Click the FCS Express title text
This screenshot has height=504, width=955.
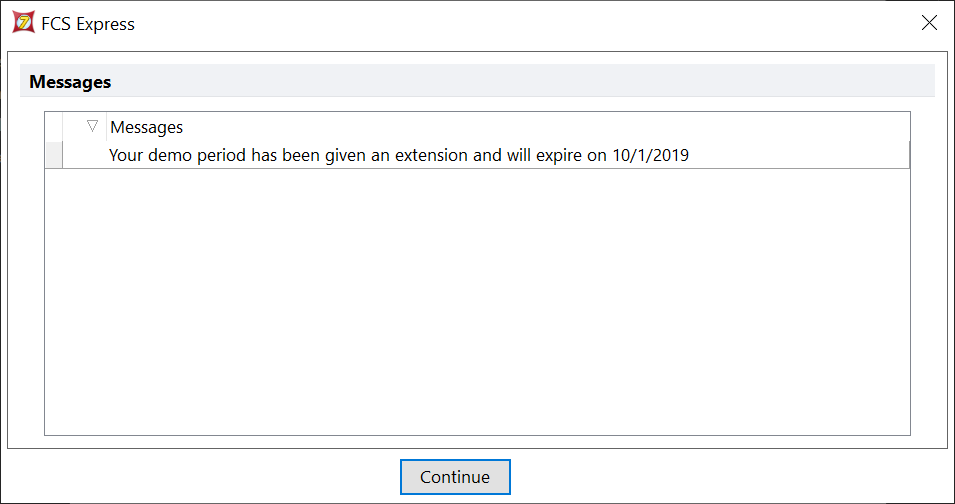(88, 24)
